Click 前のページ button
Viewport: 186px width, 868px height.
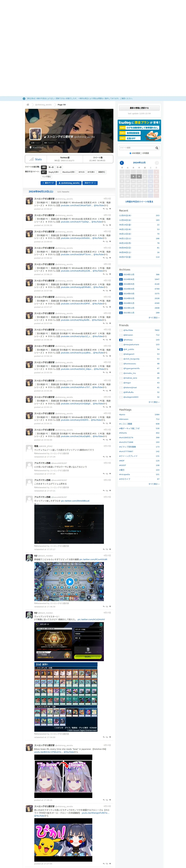point(48,183)
